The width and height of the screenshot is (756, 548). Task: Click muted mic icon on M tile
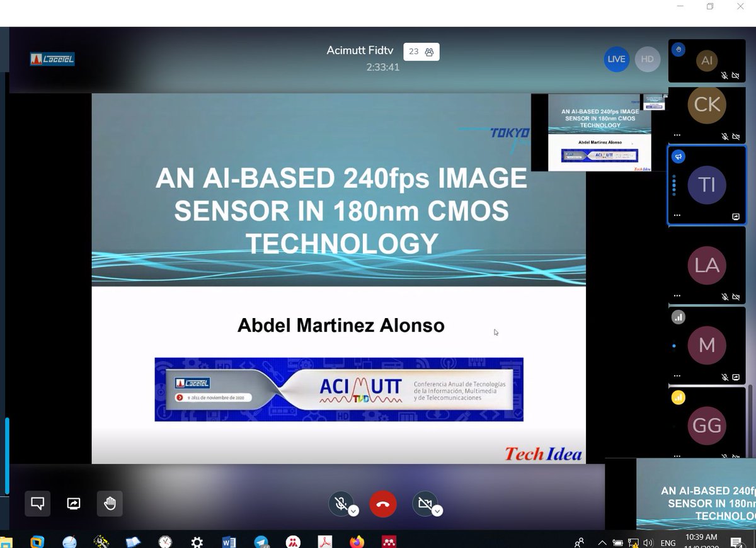[x=724, y=377]
